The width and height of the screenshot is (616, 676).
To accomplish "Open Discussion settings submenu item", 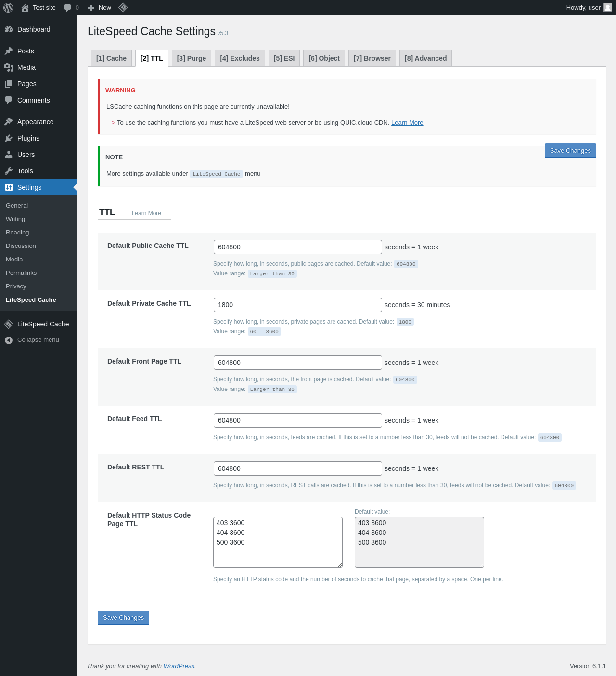I will click(x=21, y=246).
